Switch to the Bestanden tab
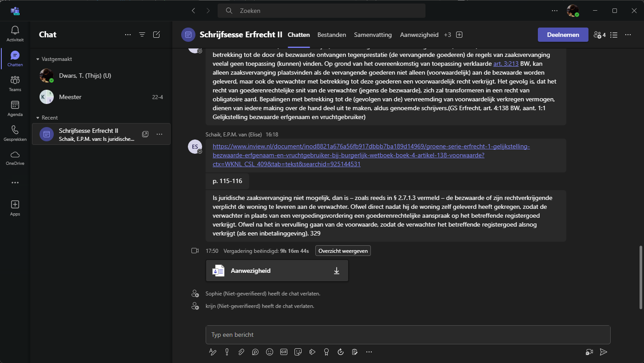This screenshot has height=363, width=644. pyautogui.click(x=332, y=35)
